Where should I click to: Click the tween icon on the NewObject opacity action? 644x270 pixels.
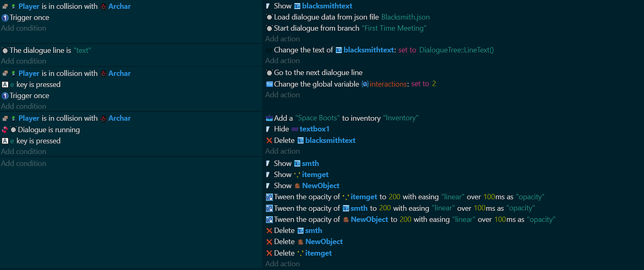click(x=269, y=220)
